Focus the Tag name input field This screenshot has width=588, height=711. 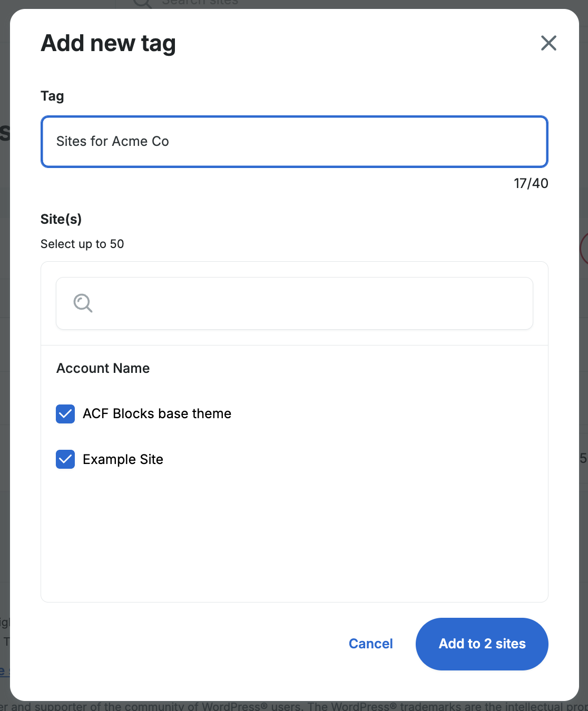[294, 142]
